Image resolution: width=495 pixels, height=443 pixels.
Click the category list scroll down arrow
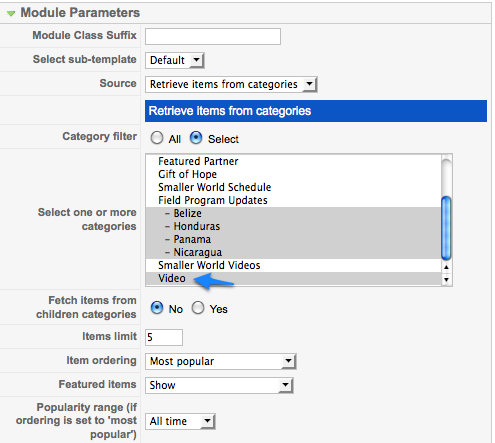[x=446, y=280]
